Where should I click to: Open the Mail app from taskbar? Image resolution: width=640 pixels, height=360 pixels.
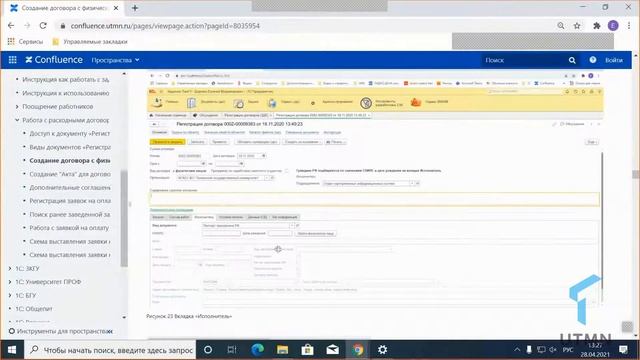333,350
